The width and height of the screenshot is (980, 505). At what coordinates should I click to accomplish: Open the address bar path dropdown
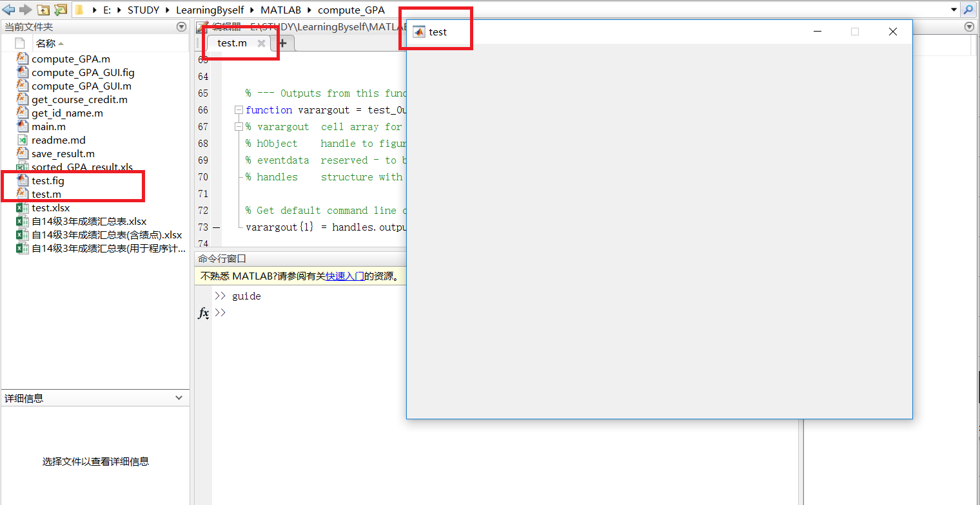pos(954,10)
